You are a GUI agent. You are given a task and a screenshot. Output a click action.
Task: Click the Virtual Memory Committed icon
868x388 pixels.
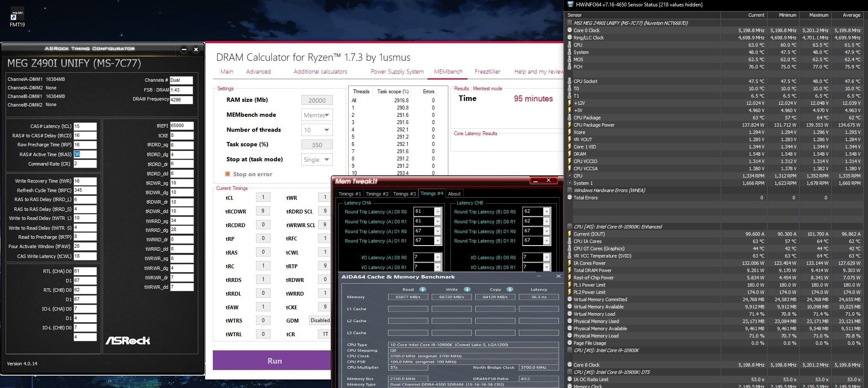click(570, 299)
